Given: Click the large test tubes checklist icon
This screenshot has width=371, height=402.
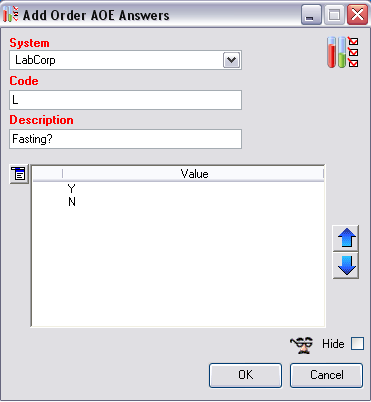Looking at the screenshot, I should point(342,52).
